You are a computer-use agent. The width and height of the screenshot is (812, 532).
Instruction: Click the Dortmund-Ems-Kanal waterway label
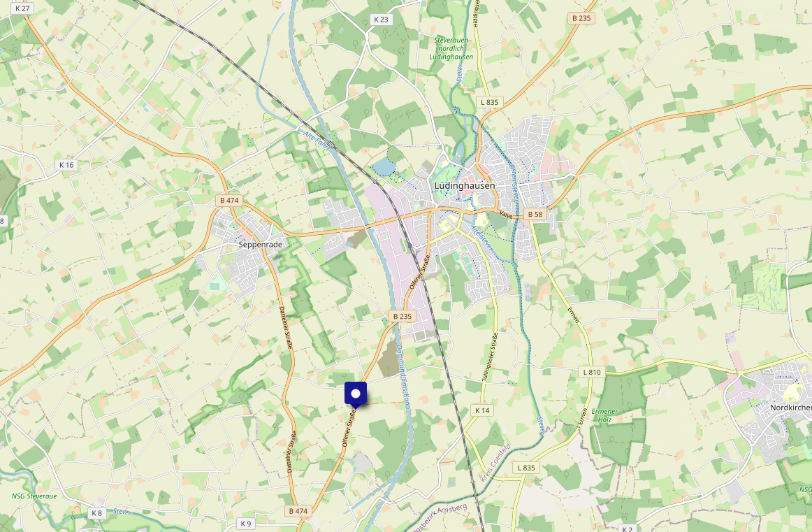403,378
